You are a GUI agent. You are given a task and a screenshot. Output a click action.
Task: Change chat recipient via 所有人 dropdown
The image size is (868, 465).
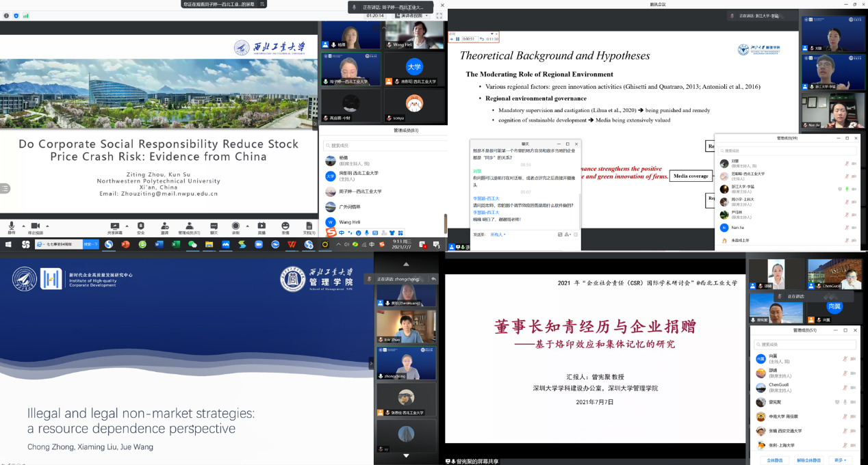(x=498, y=235)
